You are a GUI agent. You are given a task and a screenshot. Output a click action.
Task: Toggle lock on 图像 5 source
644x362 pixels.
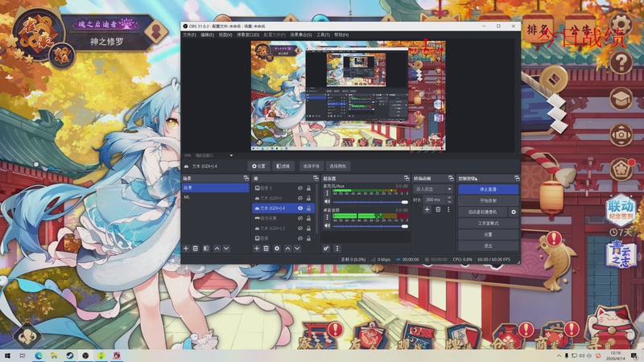(x=308, y=188)
